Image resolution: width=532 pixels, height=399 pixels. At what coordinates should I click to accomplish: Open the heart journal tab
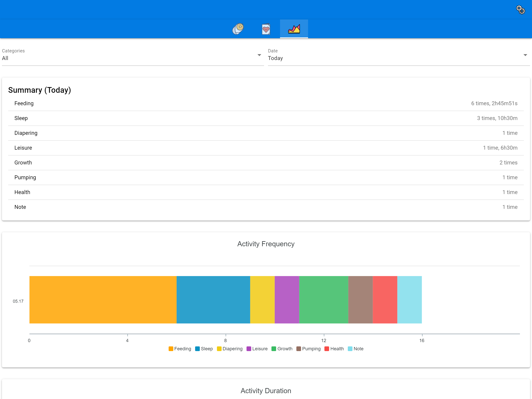(x=266, y=29)
